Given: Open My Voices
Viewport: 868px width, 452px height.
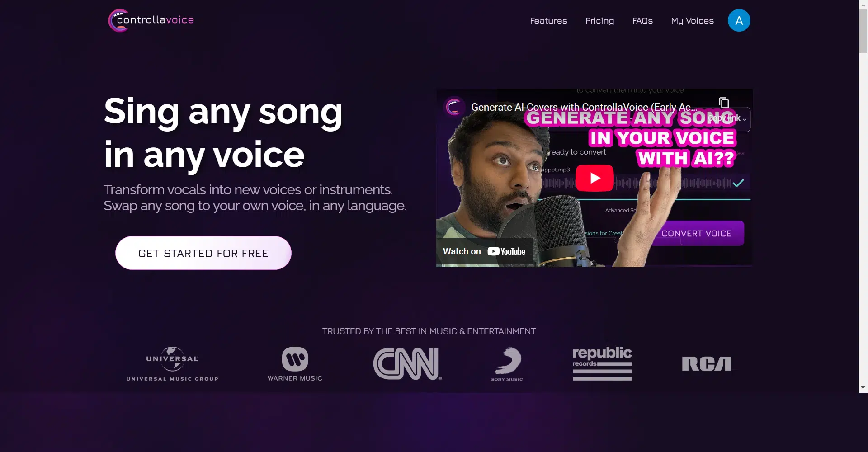Looking at the screenshot, I should point(692,20).
